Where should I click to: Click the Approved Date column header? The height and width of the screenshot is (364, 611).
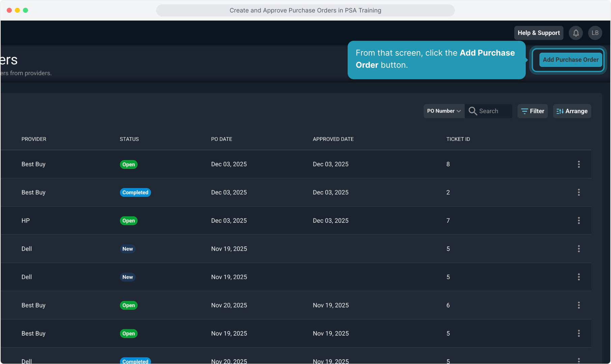click(333, 139)
